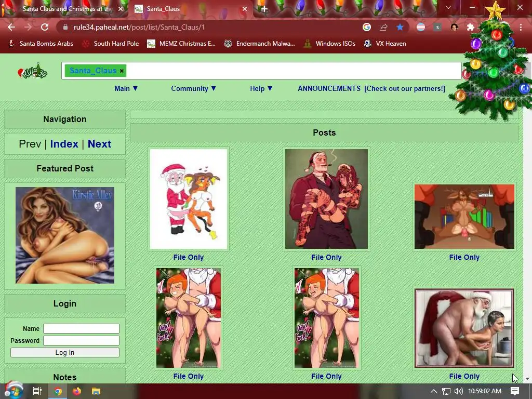Launch Firefox from the taskbar

pos(77,391)
